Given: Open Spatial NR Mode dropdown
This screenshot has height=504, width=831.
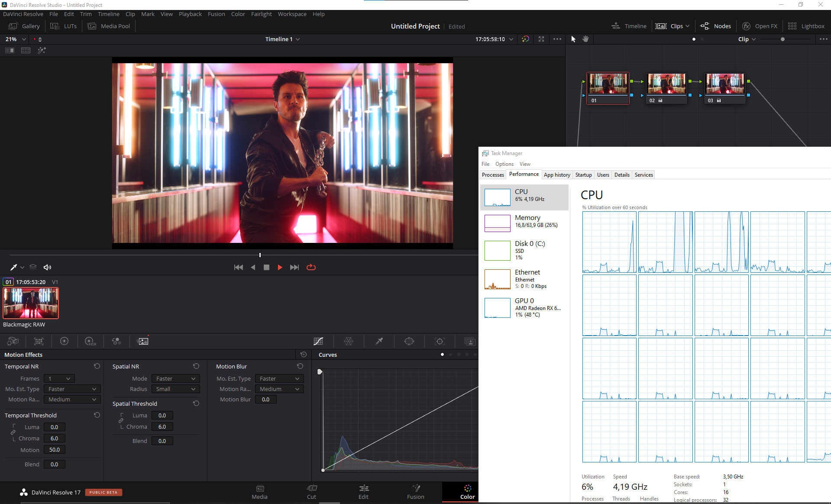Looking at the screenshot, I should 176,378.
